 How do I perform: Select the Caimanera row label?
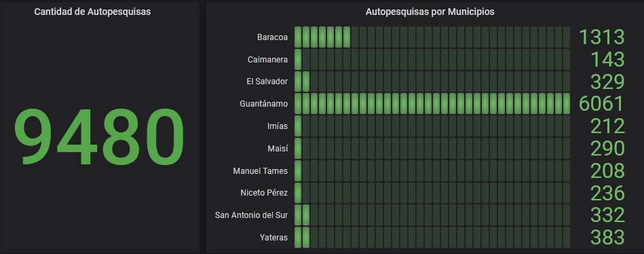tap(268, 59)
